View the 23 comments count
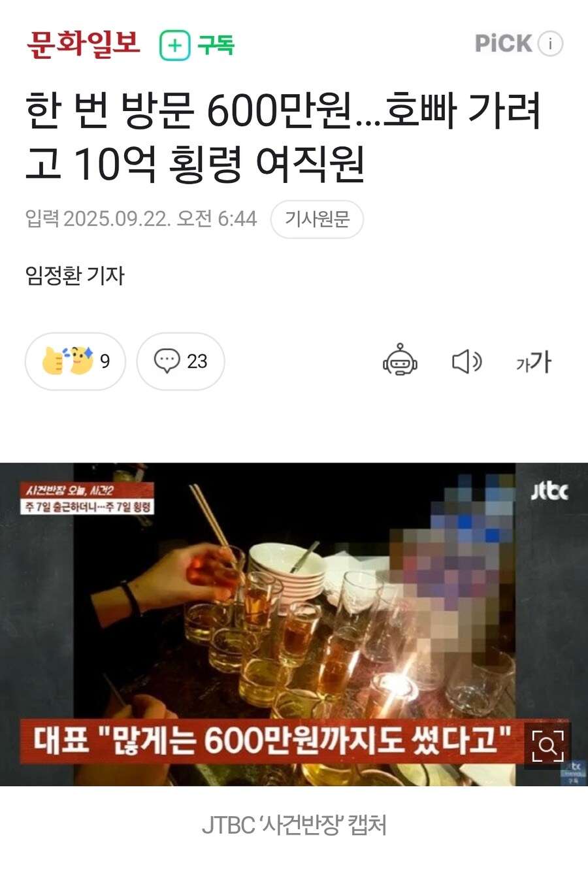The image size is (588, 869). 197,361
